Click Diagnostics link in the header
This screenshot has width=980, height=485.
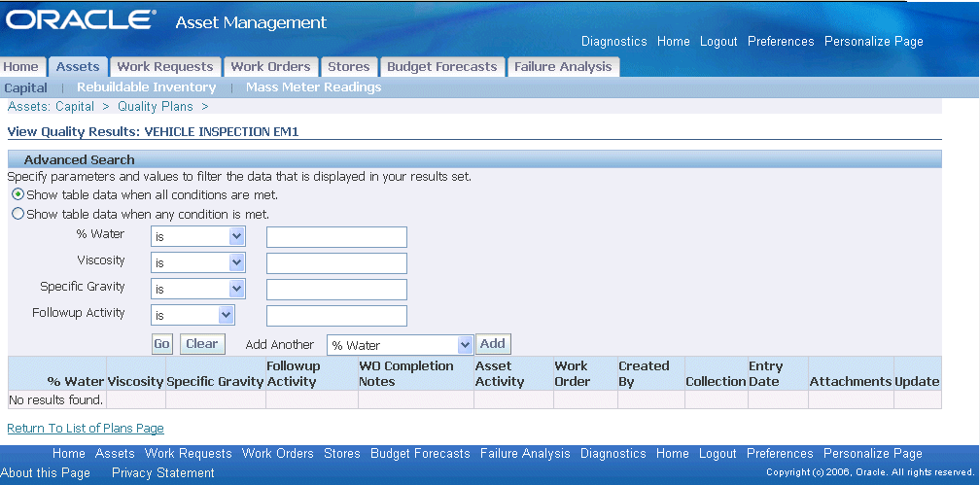pos(614,41)
